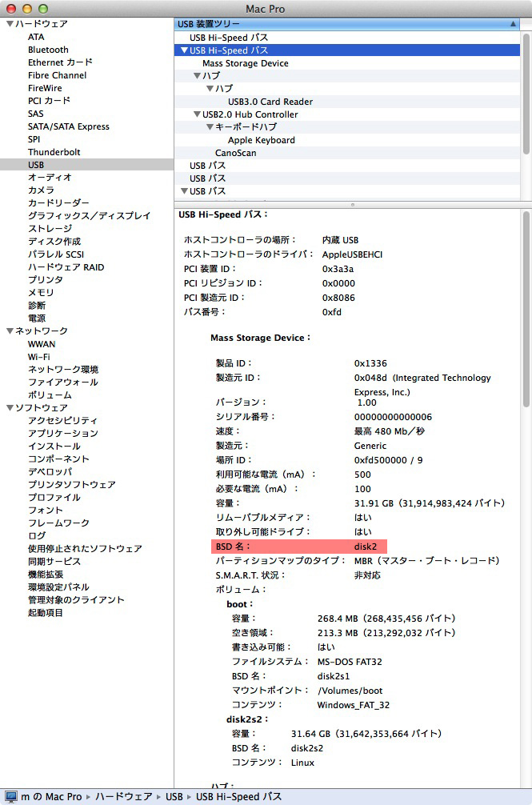This screenshot has height=805, width=532.
Task: Open Bluetooth in the hardware sidebar
Action: pyautogui.click(x=48, y=50)
